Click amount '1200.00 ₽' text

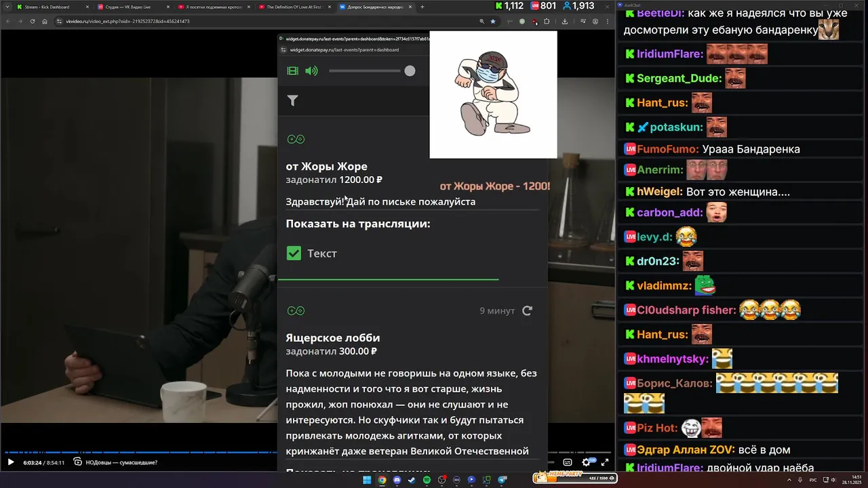click(x=361, y=180)
